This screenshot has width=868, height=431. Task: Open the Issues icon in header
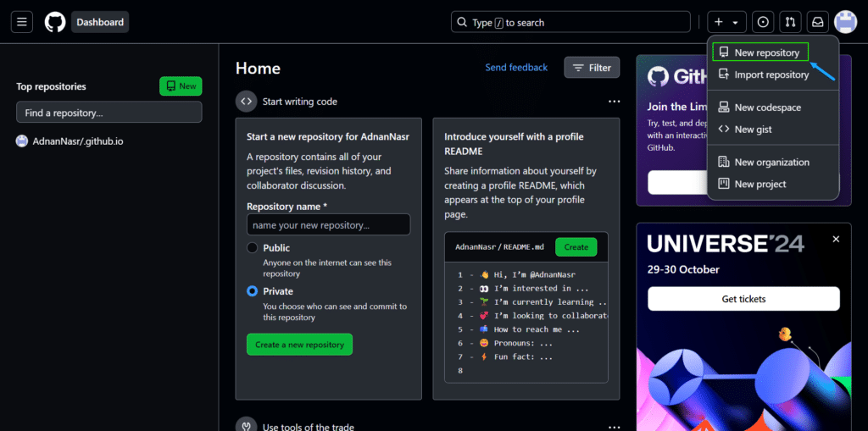pos(763,22)
